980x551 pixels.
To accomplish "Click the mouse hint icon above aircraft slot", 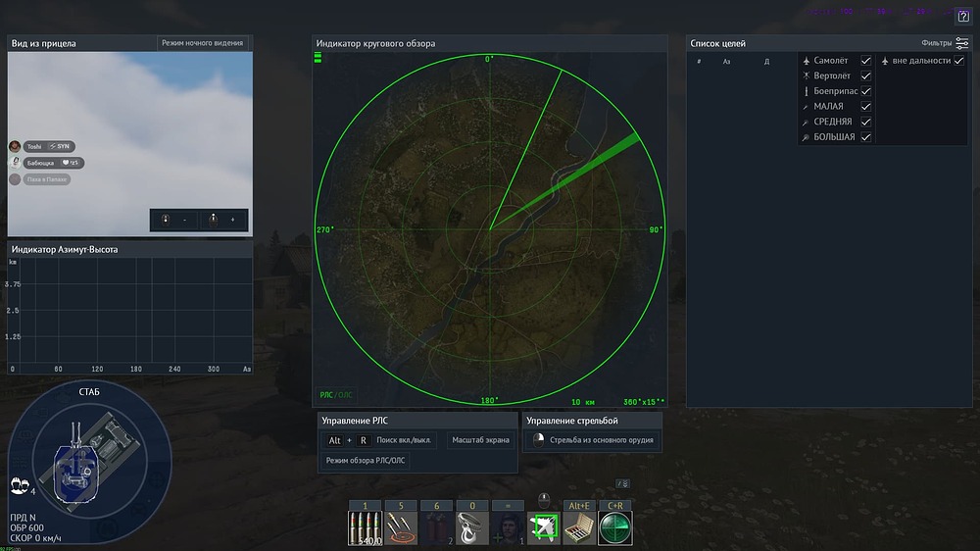I will [544, 498].
